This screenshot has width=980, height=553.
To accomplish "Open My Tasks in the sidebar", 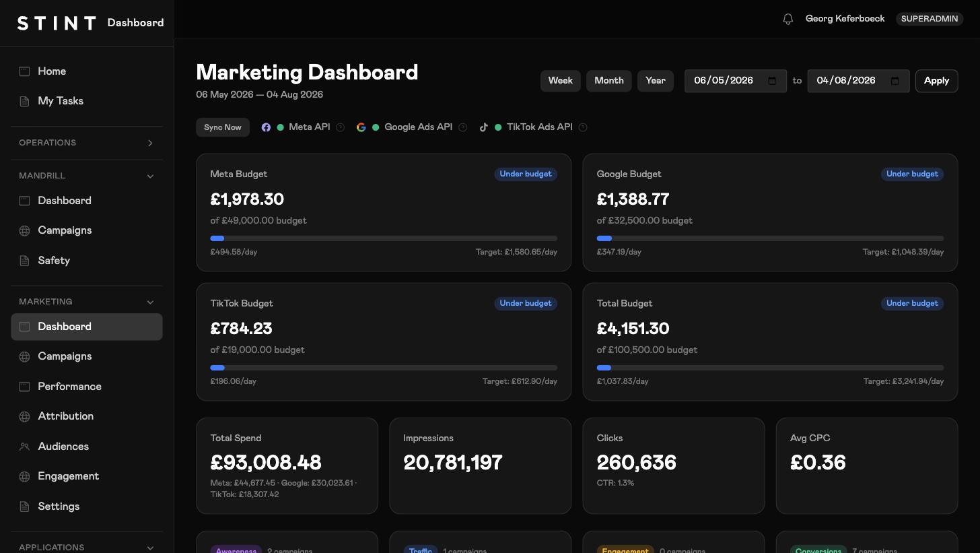I will pyautogui.click(x=87, y=101).
